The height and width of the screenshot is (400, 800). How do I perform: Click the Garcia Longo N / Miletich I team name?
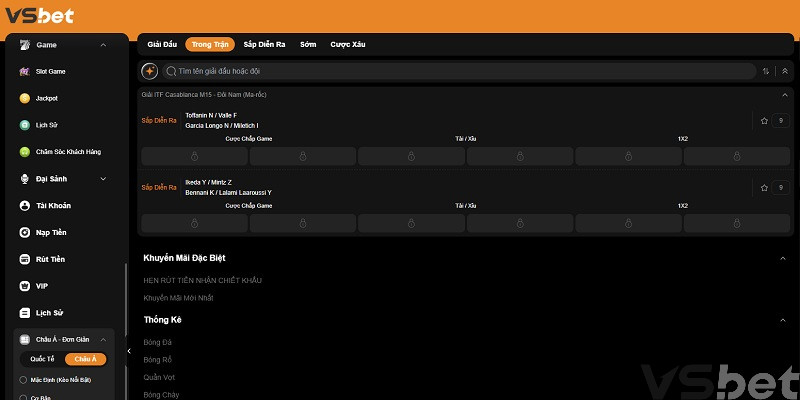222,126
